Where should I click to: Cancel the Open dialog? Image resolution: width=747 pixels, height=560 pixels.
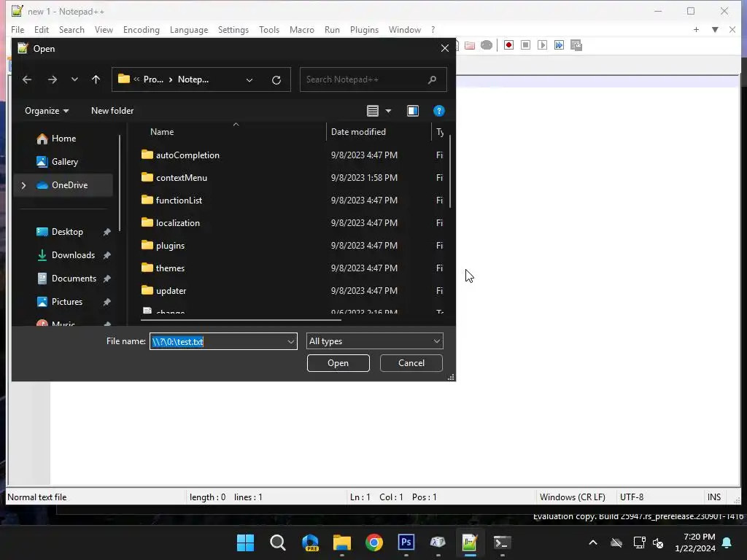tap(411, 363)
